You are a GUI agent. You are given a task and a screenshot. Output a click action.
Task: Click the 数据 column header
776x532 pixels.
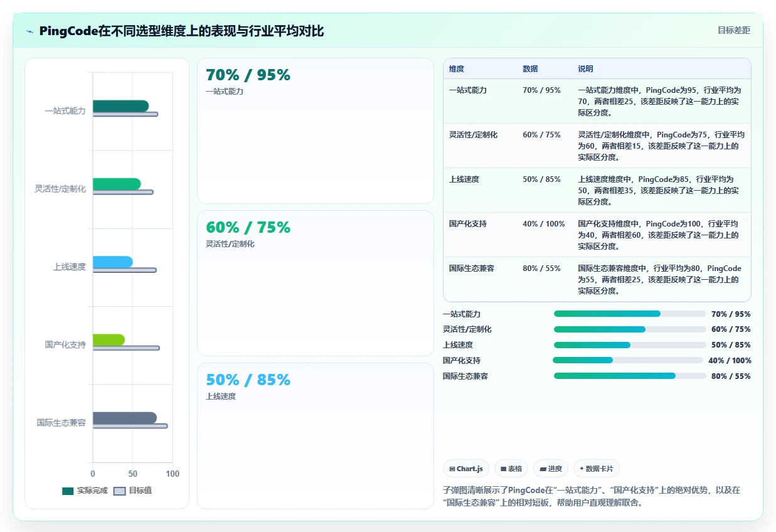[530, 69]
